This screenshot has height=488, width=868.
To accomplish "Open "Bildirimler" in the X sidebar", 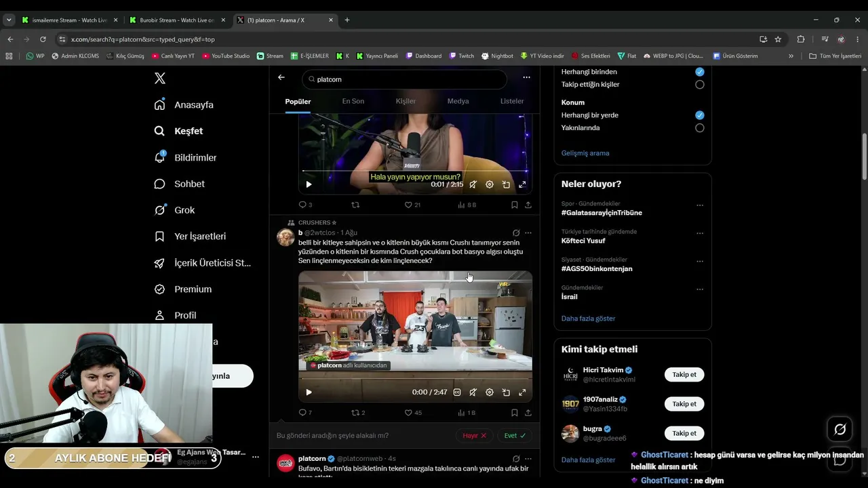I will pyautogui.click(x=186, y=157).
